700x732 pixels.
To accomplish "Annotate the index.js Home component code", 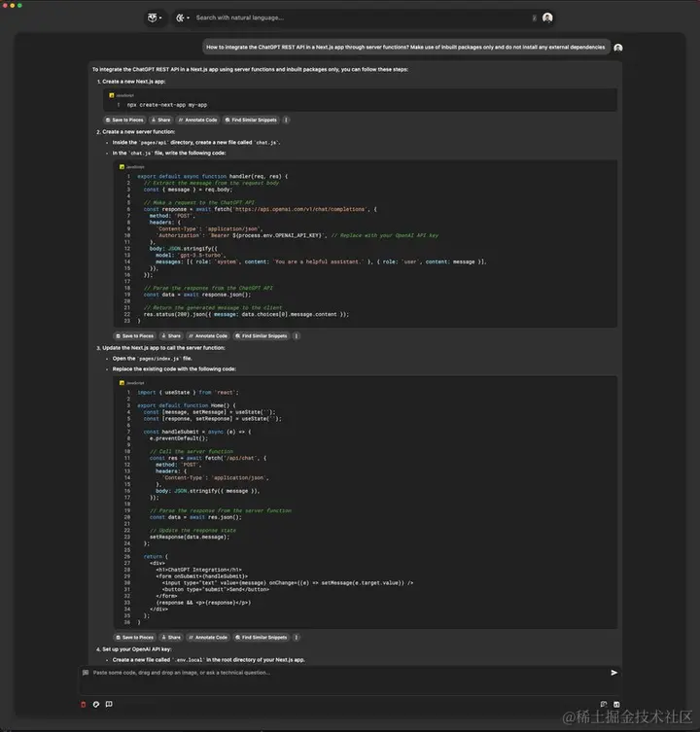I will pos(208,638).
